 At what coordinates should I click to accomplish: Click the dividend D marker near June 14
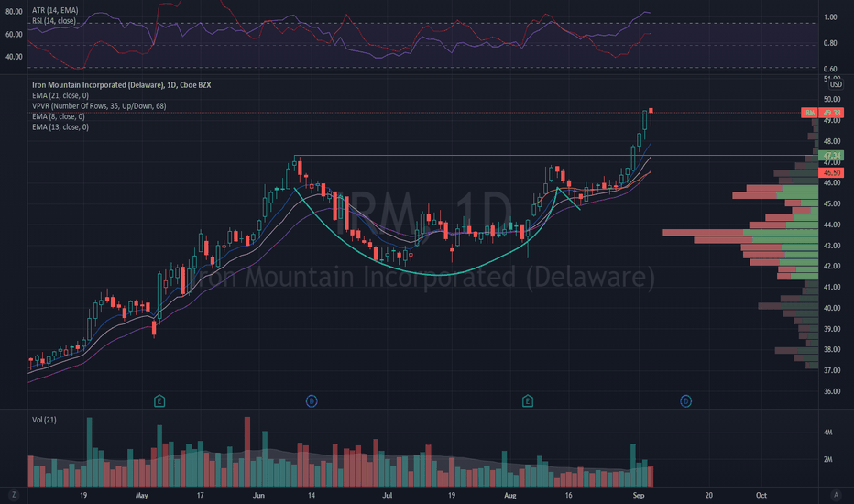(x=312, y=401)
